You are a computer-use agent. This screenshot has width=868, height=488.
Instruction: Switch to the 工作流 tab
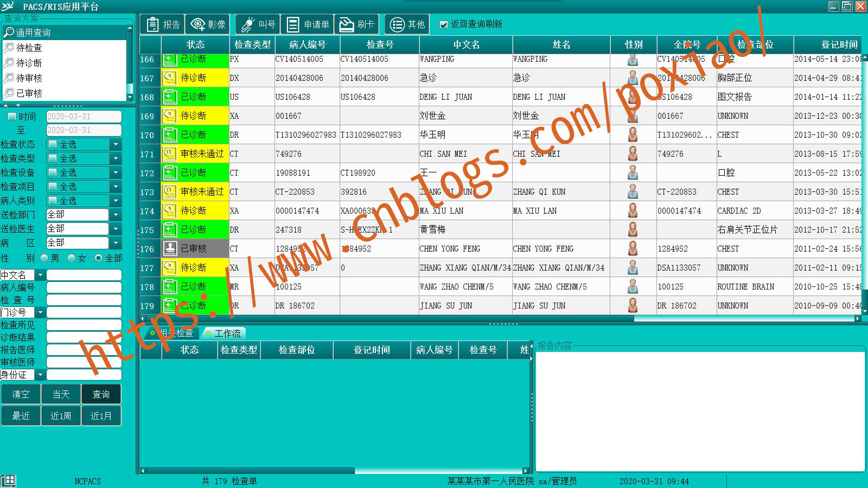coord(224,333)
